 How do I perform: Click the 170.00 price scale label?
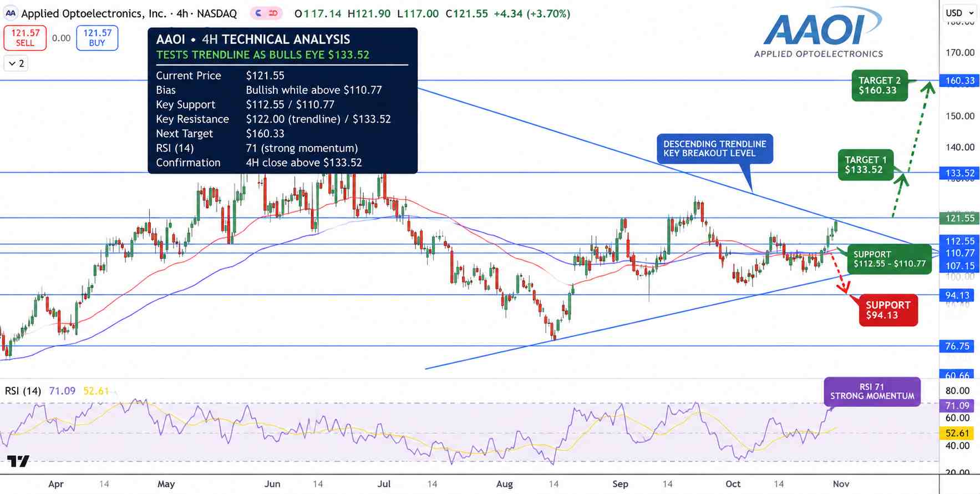click(x=959, y=53)
